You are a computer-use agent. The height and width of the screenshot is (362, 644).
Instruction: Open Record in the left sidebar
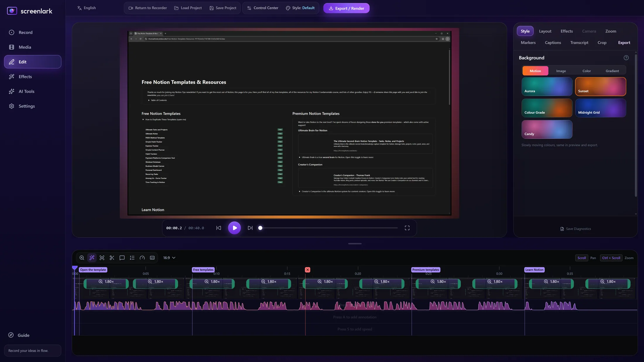32,32
